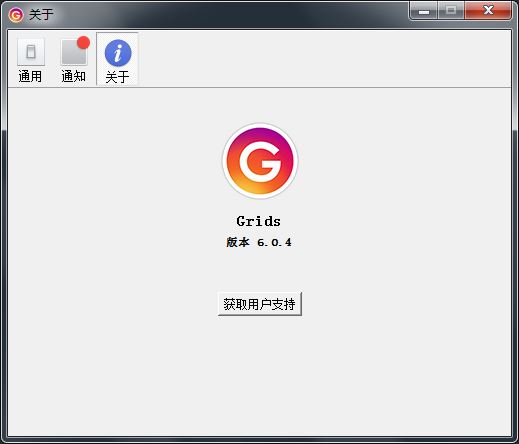This screenshot has height=444, width=519.
Task: Switch to the 通知 notifications tab
Action: 74,60
